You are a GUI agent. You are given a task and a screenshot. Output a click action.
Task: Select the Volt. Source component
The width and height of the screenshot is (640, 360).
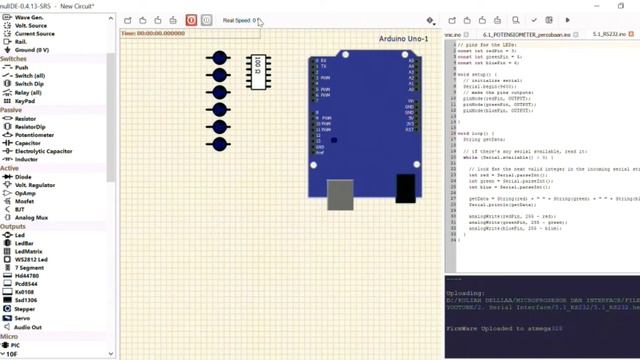click(31, 26)
